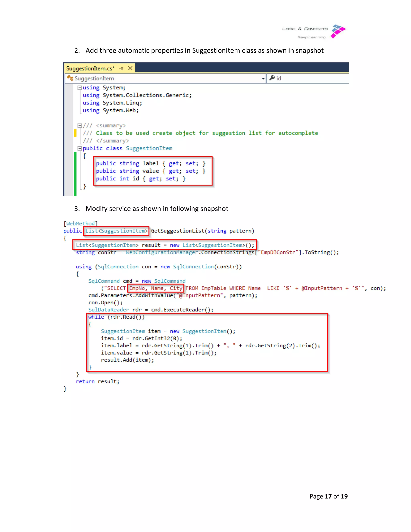Close the SuggestionItem.cs tab

coord(130,68)
